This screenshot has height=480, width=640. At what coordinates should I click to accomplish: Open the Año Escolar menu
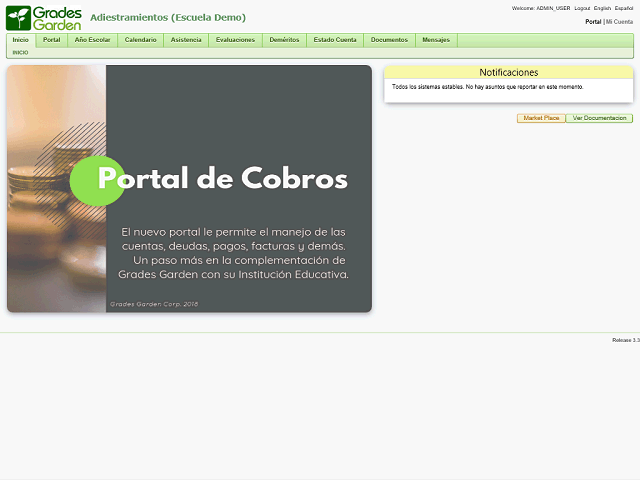point(92,40)
